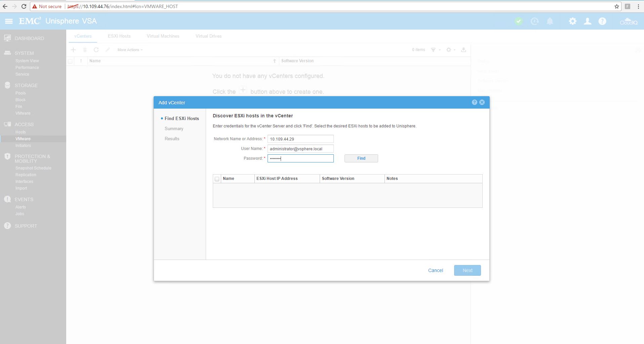Image resolution: width=644 pixels, height=344 pixels.
Task: Switch to the ESXi Hosts tab
Action: click(x=119, y=36)
